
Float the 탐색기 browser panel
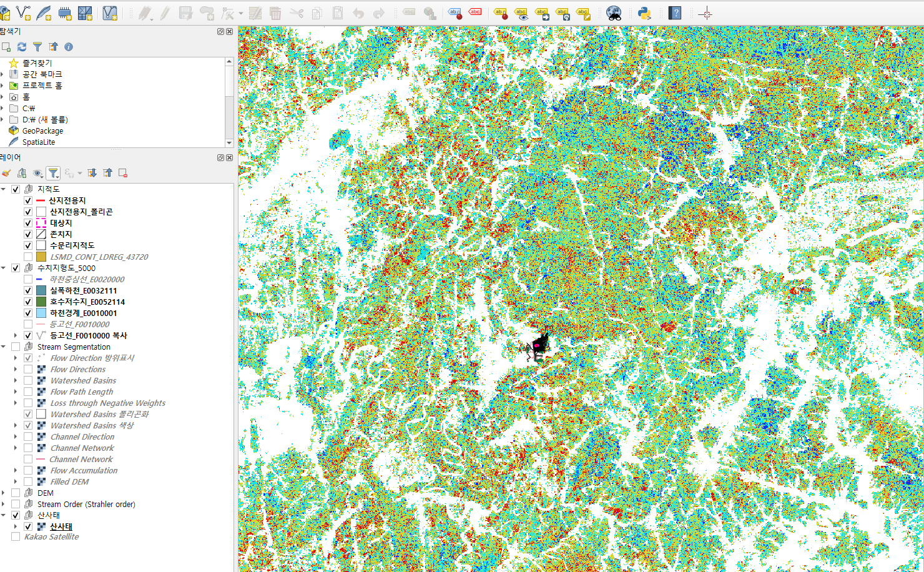[220, 31]
